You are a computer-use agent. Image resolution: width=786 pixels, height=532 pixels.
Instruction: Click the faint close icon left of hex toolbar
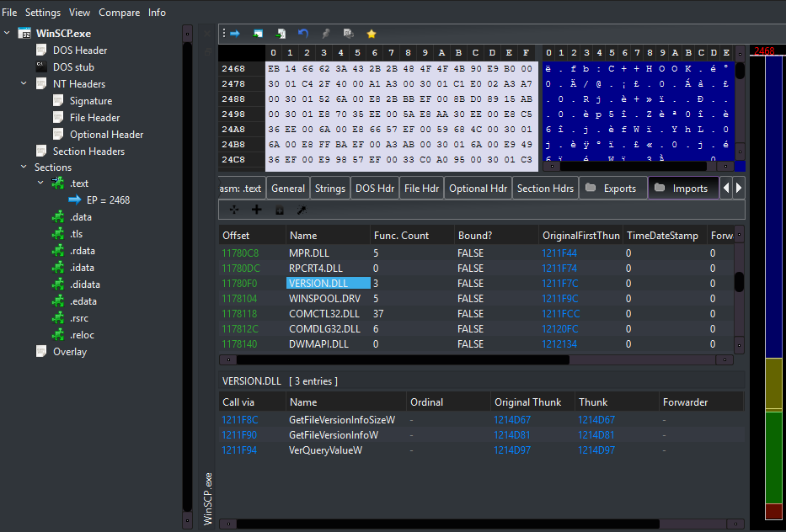point(207,34)
